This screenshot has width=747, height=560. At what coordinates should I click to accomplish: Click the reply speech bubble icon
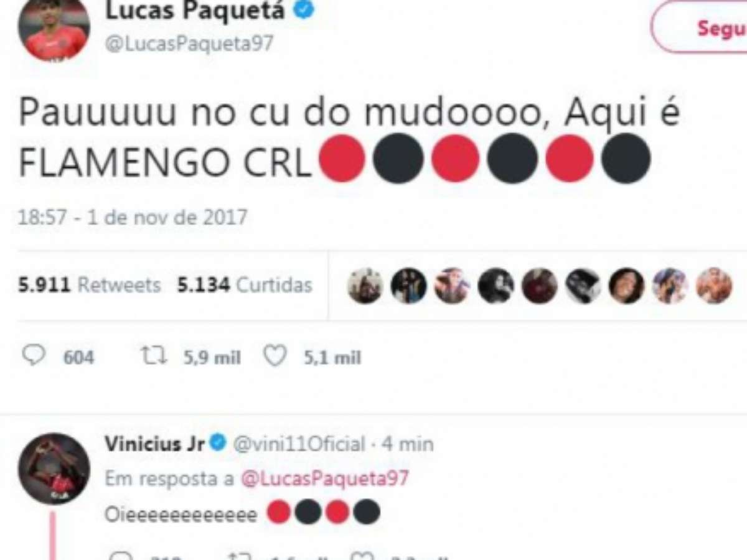34,356
